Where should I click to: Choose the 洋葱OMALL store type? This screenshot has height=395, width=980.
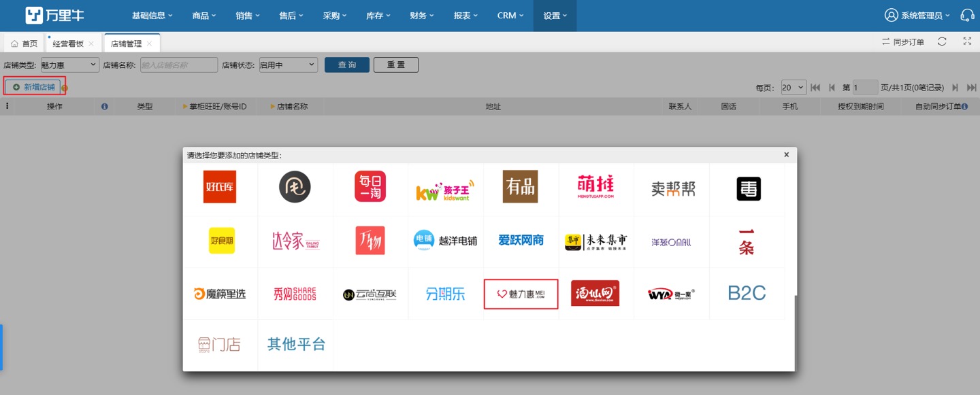(x=671, y=242)
